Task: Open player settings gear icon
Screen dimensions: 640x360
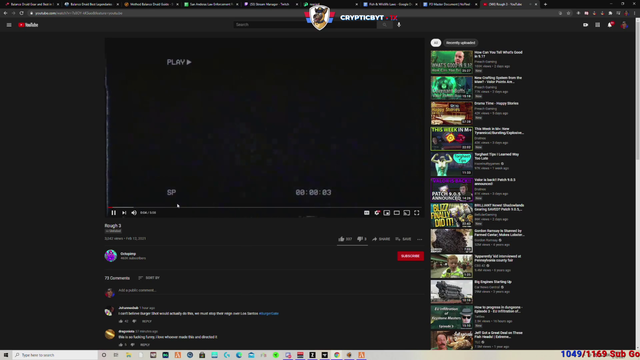Action: pyautogui.click(x=377, y=213)
